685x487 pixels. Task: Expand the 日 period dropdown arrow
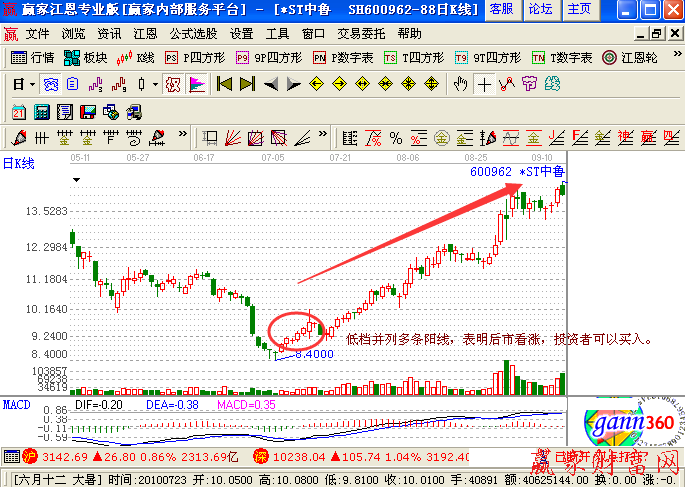pos(31,84)
